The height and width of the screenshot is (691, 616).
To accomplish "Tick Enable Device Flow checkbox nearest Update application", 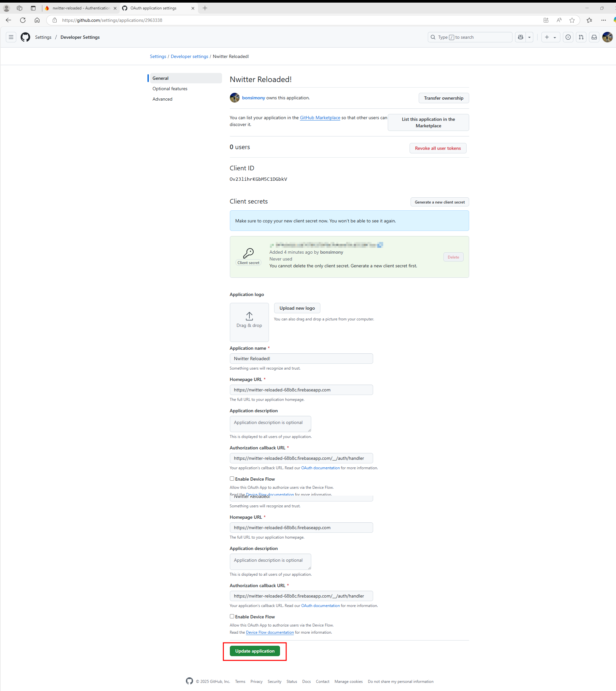I will (x=232, y=616).
